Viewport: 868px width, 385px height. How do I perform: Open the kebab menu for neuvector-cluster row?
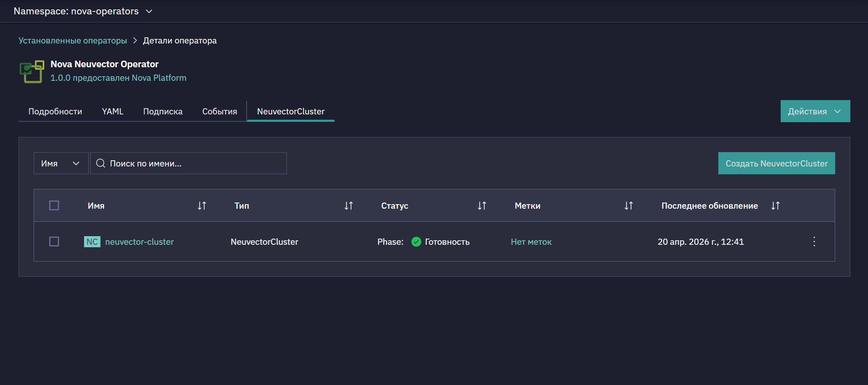(x=814, y=241)
